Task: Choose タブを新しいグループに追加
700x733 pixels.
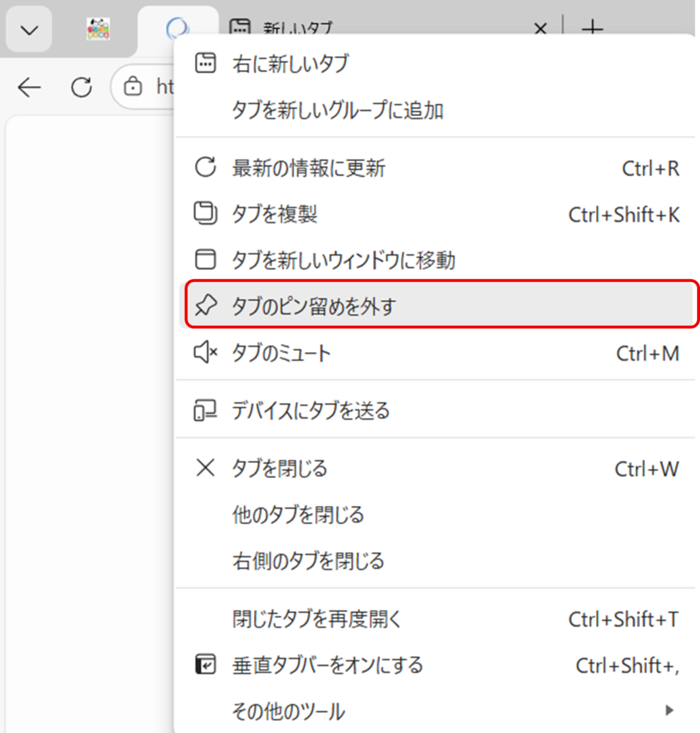Action: (337, 110)
